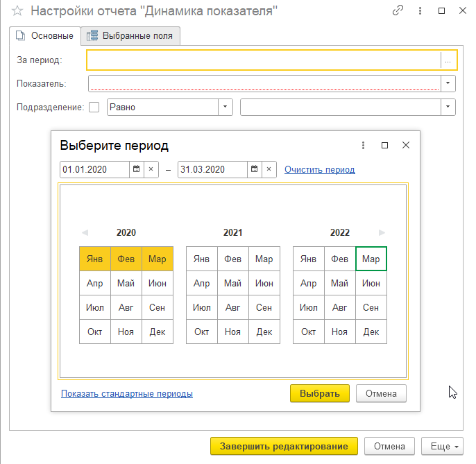Cancel report settings editing
476x464 pixels.
[389, 447]
